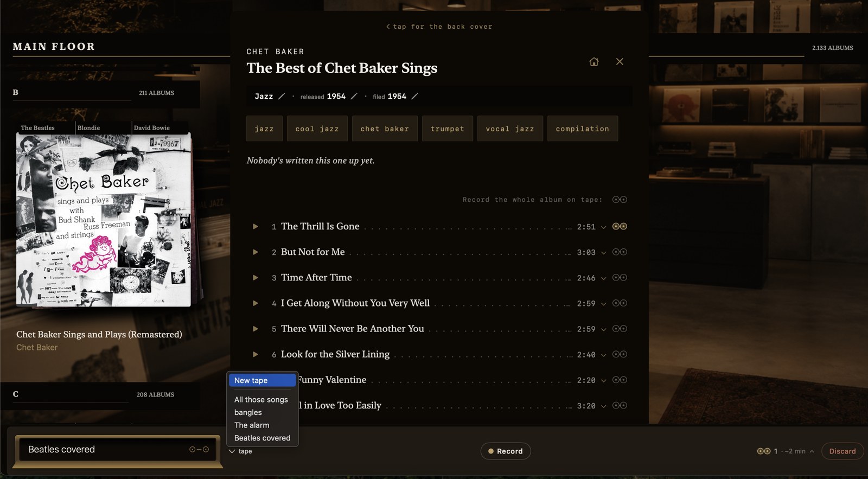Open the tape selector dropdown
868x479 pixels.
(240, 451)
